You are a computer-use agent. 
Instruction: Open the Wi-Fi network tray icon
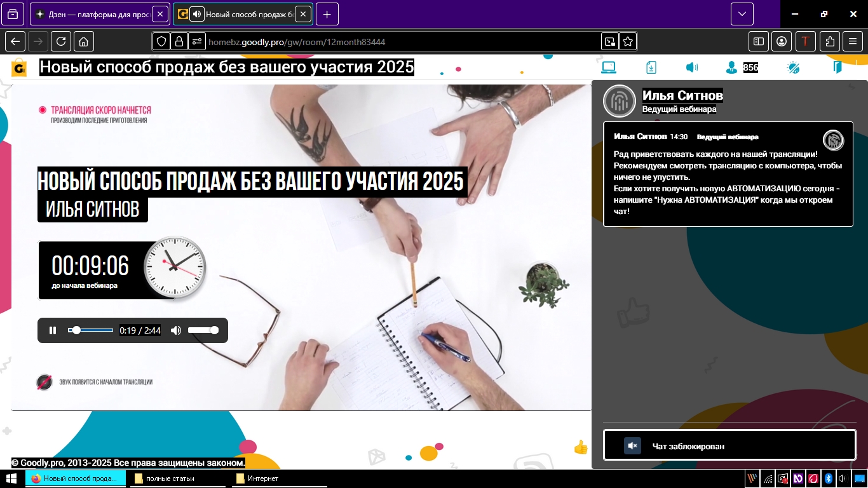point(768,478)
